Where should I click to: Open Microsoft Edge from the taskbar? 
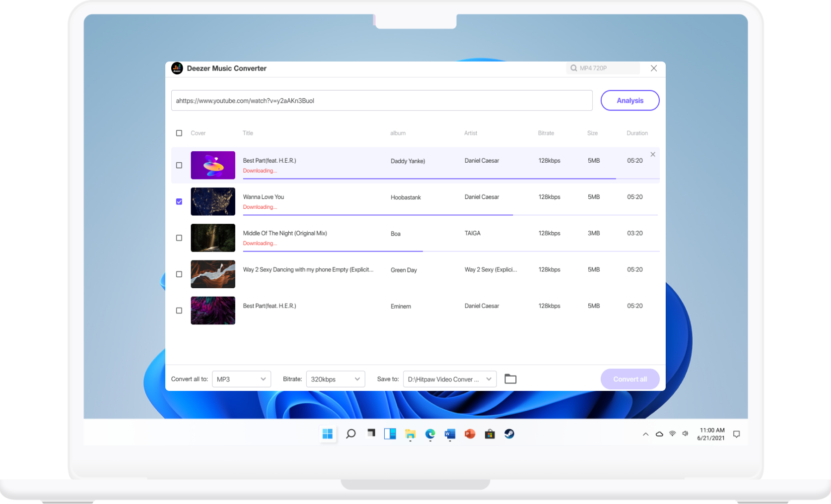pos(430,434)
